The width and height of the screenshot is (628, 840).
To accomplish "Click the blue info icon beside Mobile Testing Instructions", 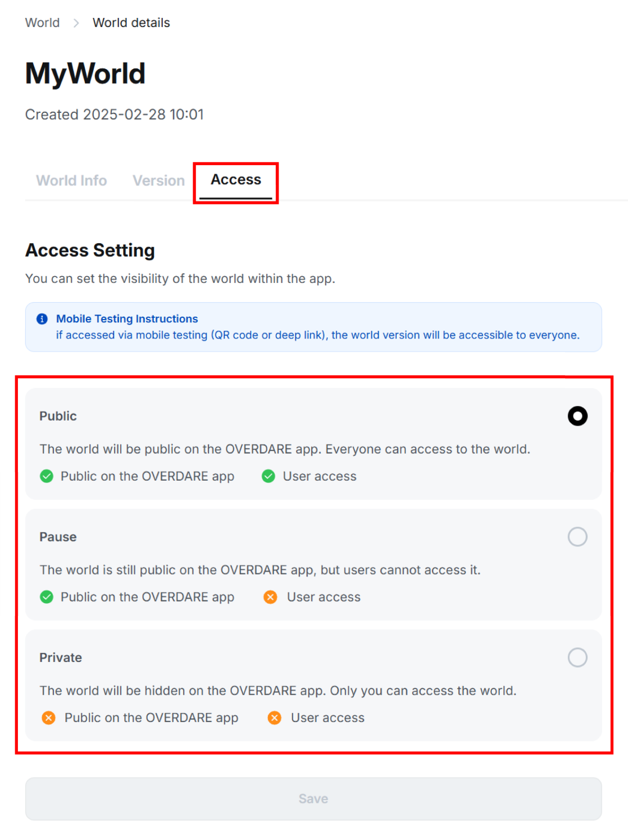I will coord(42,319).
